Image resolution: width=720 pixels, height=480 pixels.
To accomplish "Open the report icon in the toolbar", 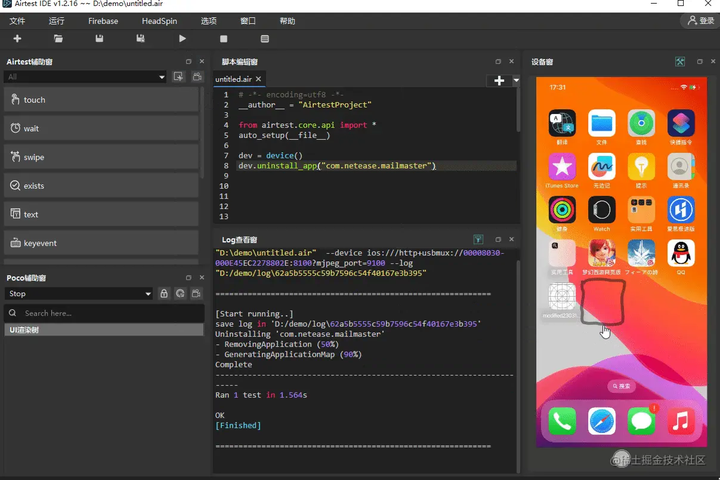I will click(265, 39).
